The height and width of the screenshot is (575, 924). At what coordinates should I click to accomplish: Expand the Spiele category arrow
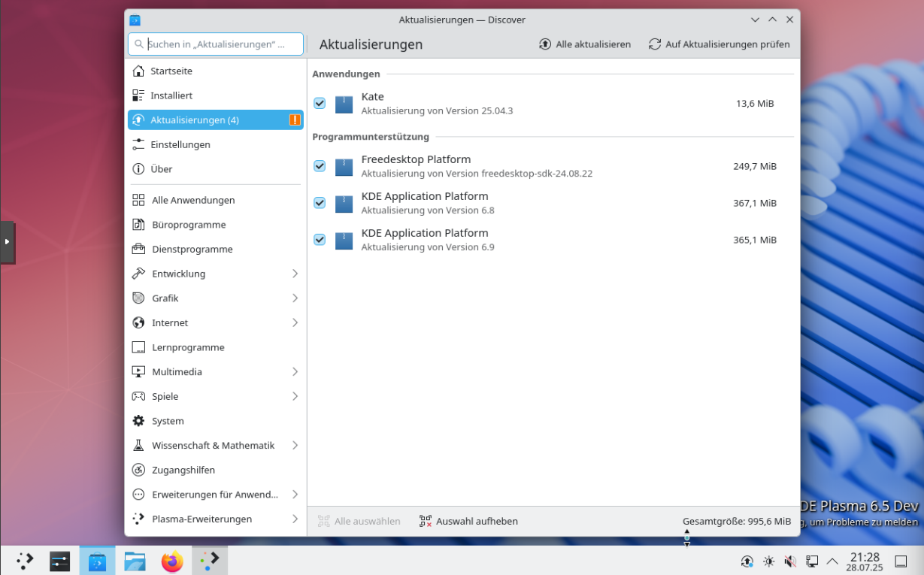coord(295,396)
